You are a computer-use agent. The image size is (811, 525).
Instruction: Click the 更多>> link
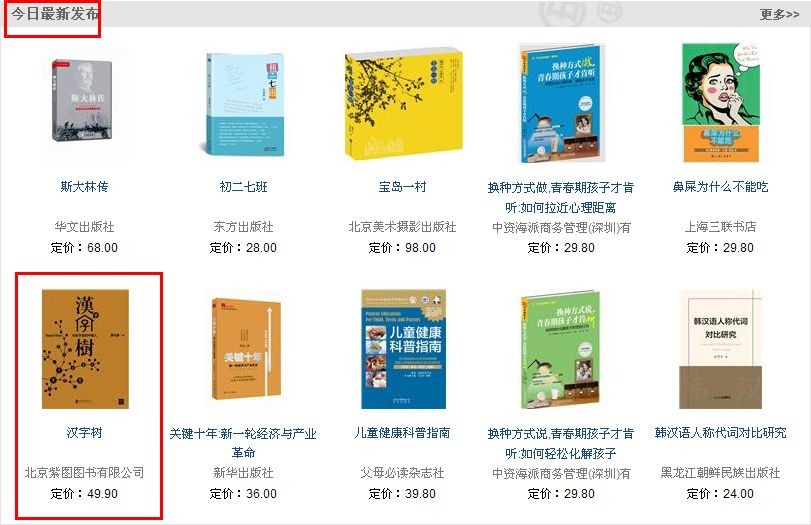pyautogui.click(x=779, y=14)
